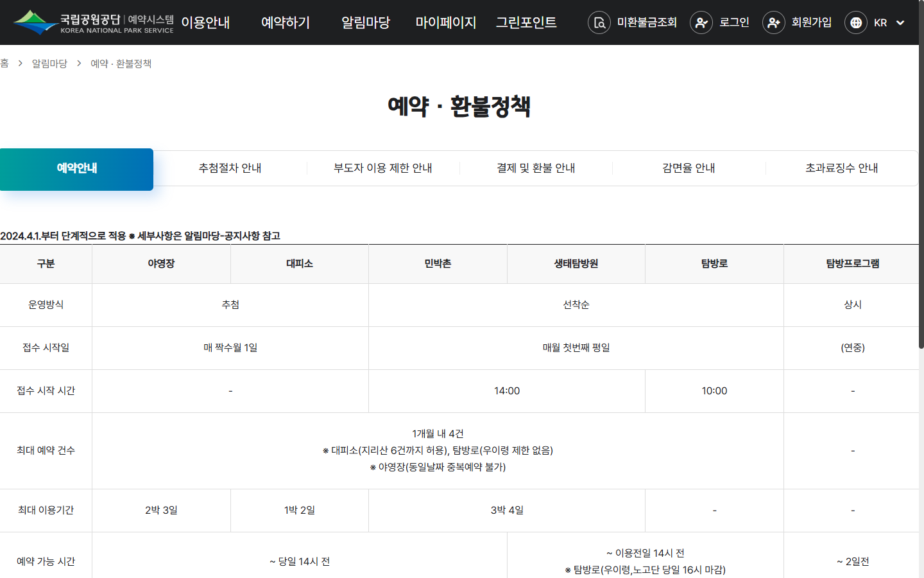Open the 감면율 안내 tab
924x578 pixels.
[689, 168]
